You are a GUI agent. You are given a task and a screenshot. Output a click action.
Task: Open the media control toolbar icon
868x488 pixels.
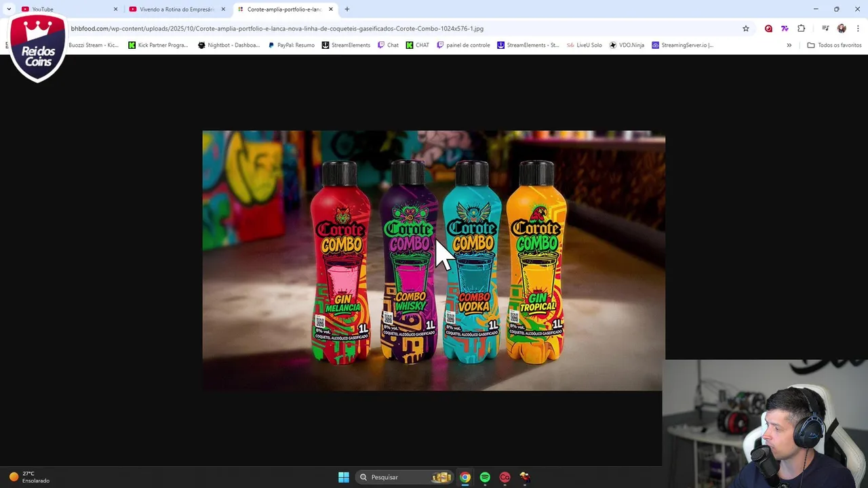(x=825, y=28)
